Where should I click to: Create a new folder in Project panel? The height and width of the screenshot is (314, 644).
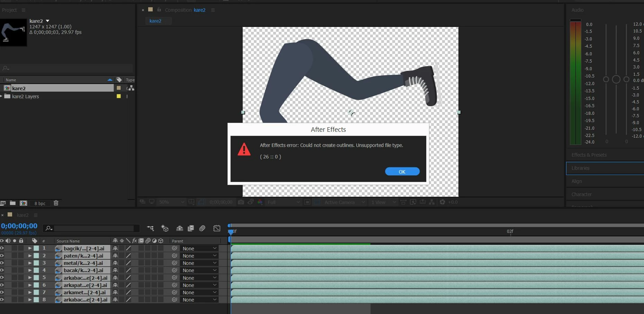tap(12, 203)
